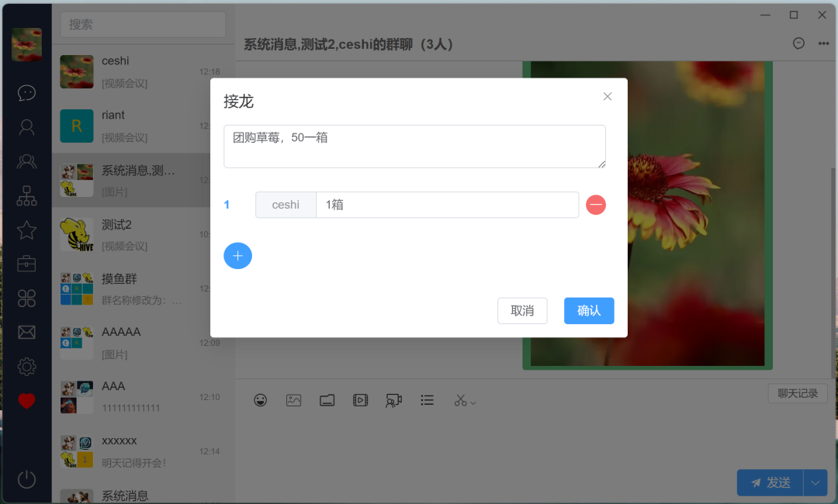Click the blue plus button to add entry
This screenshot has height=504, width=838.
[x=237, y=255]
